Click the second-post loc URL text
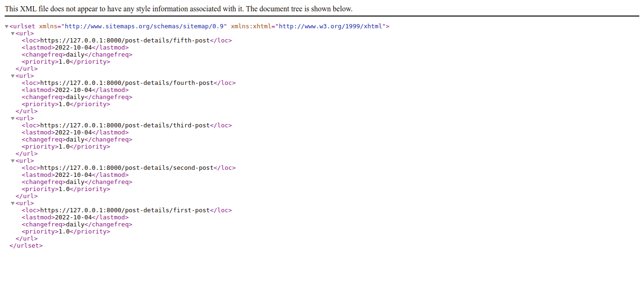The image size is (644, 300). 126,168
